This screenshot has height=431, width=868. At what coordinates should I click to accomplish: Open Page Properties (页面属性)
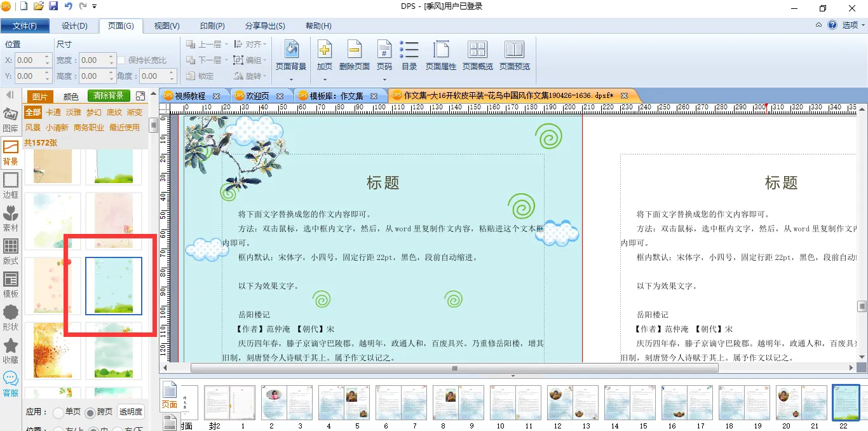(x=441, y=50)
